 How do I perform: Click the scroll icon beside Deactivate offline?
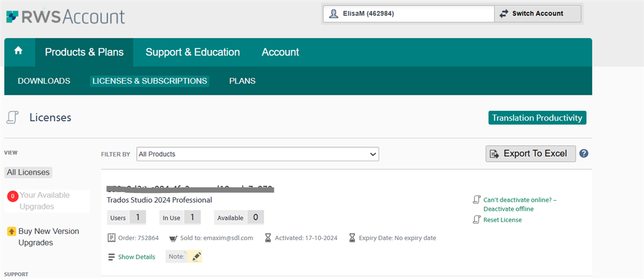[x=476, y=200]
